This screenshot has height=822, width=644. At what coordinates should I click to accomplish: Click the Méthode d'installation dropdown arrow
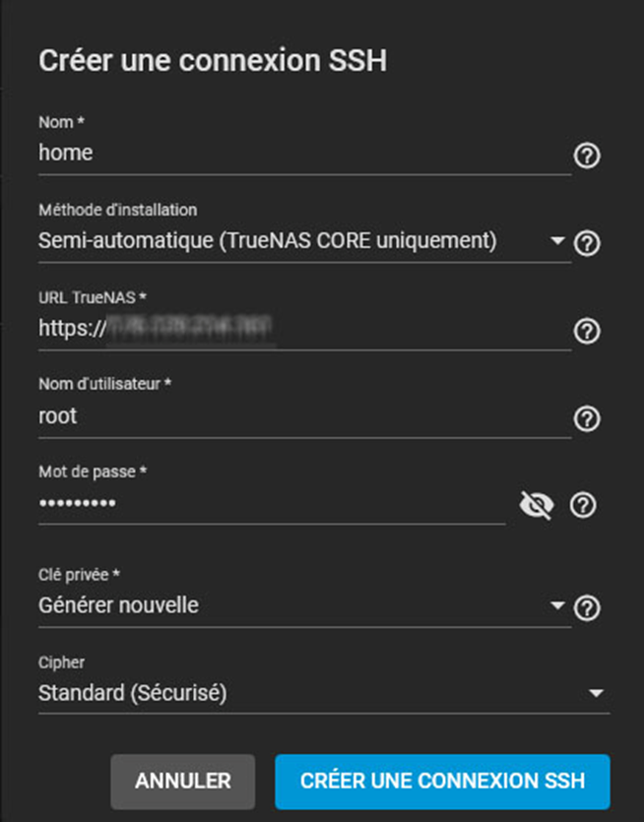click(558, 241)
